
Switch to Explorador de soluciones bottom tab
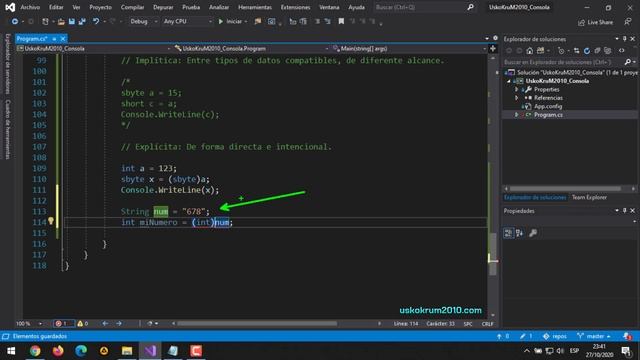pos(535,198)
